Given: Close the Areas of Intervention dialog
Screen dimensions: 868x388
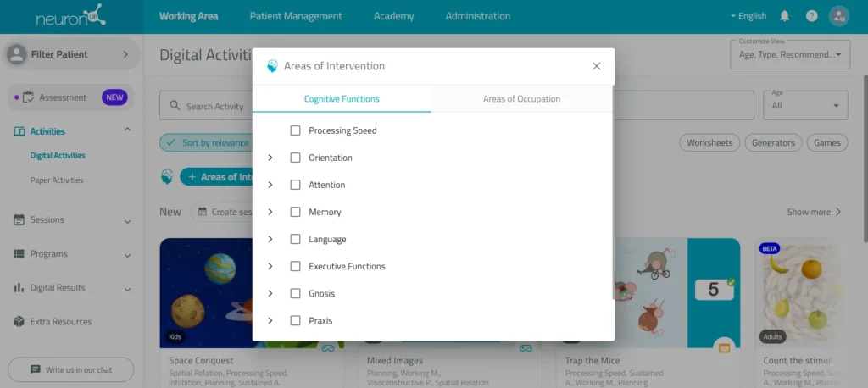Looking at the screenshot, I should tap(596, 66).
